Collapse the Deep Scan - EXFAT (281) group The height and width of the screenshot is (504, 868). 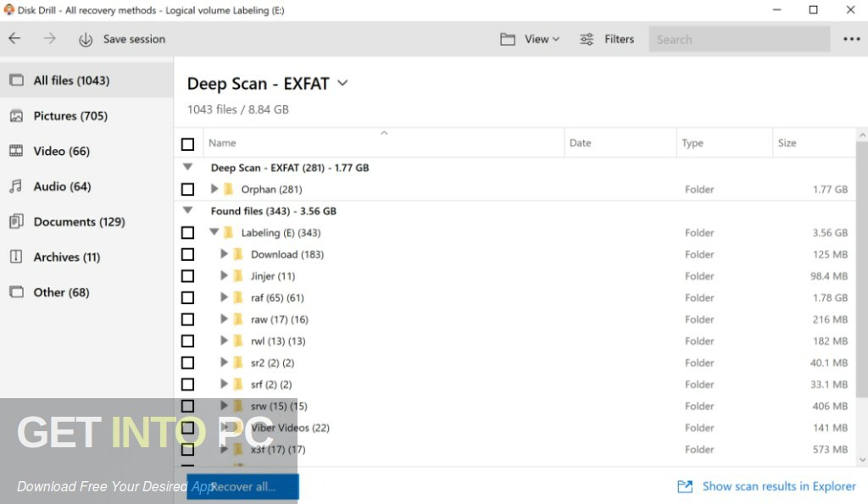tap(187, 167)
